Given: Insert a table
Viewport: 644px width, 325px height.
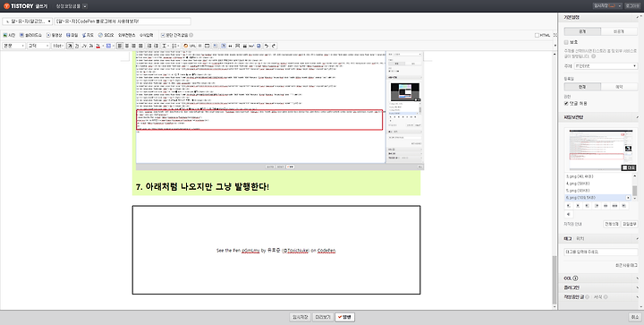Looking at the screenshot, I should (x=207, y=46).
